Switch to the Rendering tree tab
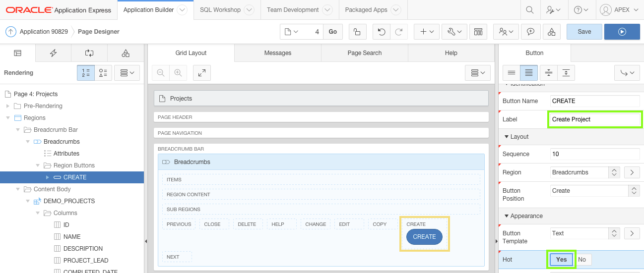This screenshot has height=273, width=644. [18, 53]
